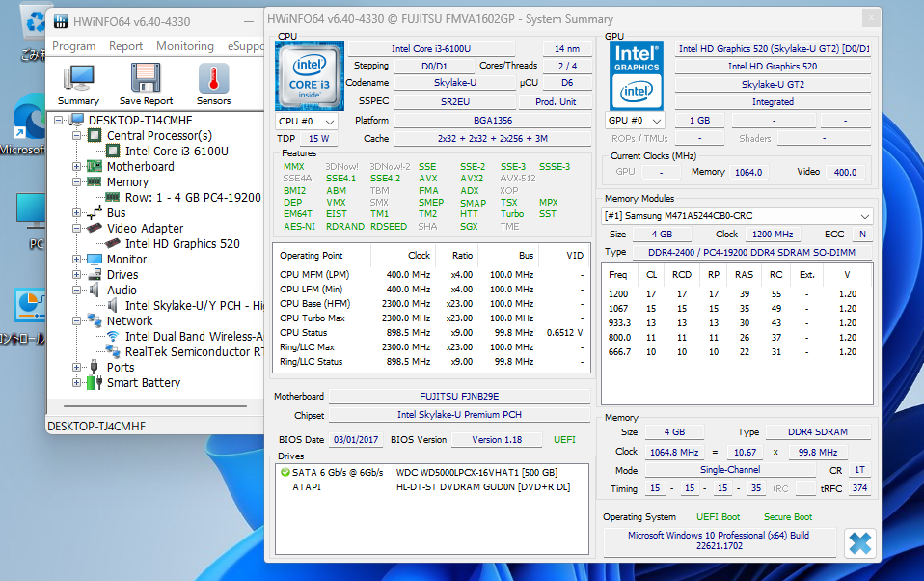Open the Monitoring menu
This screenshot has height=581, width=924.
point(185,46)
